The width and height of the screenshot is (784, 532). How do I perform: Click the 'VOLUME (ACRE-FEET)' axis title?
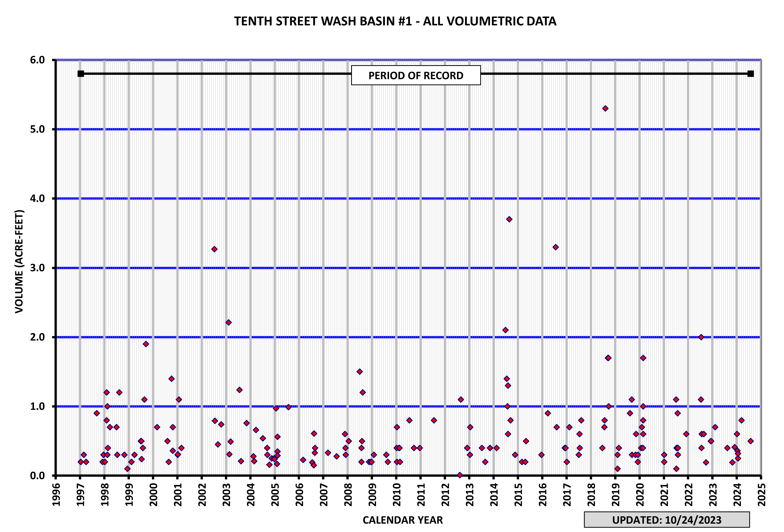[x=19, y=261]
